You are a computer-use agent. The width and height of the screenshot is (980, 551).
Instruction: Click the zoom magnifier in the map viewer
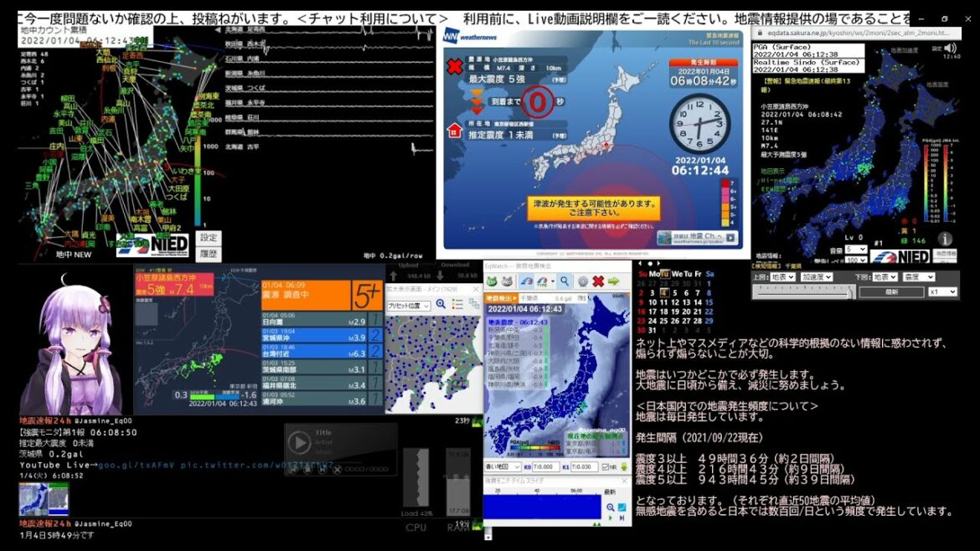[441, 305]
